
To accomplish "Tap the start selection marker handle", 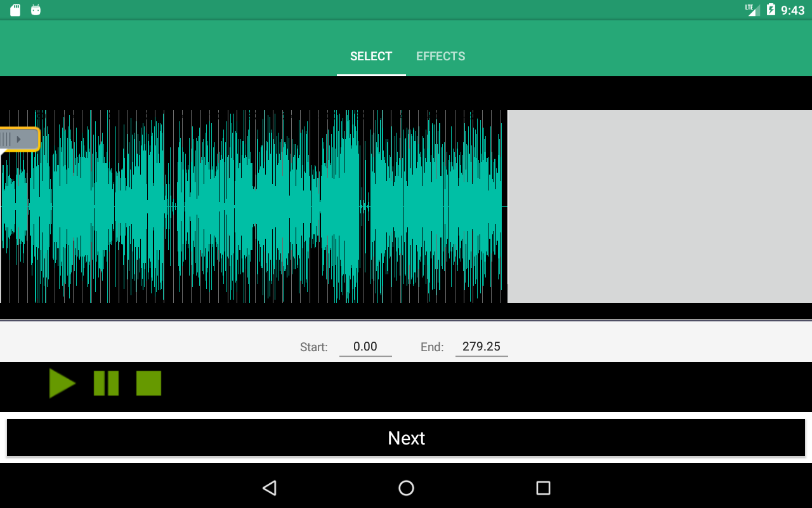I will click(19, 139).
